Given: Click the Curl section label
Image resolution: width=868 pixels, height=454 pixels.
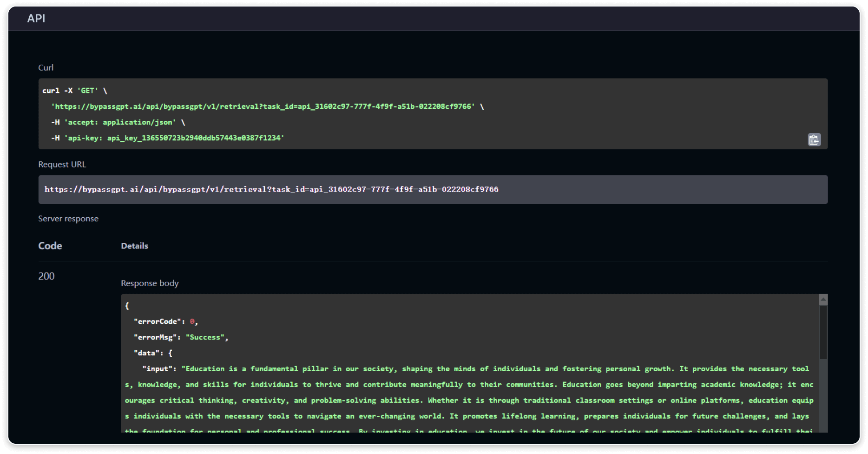Looking at the screenshot, I should tap(46, 68).
